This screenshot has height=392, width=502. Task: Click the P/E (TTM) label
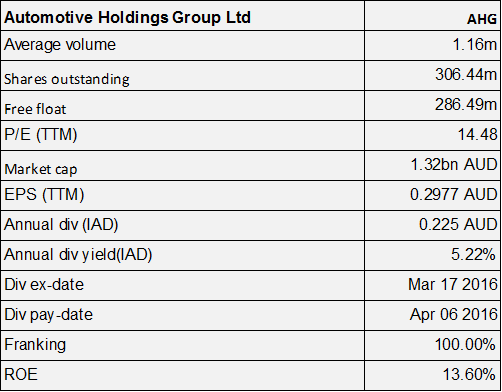click(x=41, y=135)
